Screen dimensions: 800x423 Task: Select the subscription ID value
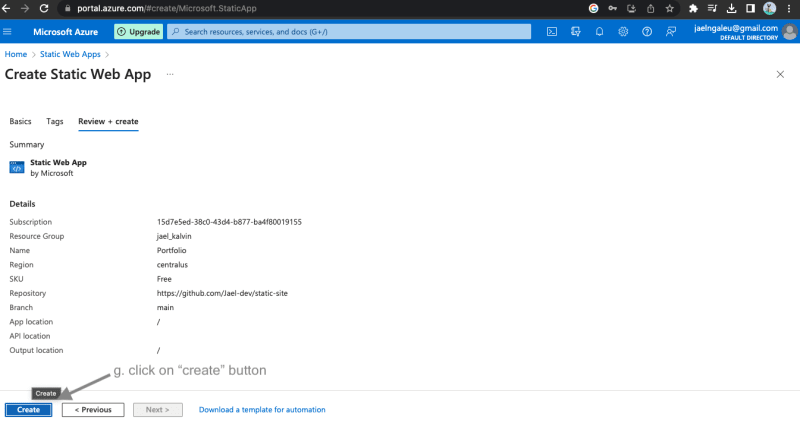coord(229,222)
